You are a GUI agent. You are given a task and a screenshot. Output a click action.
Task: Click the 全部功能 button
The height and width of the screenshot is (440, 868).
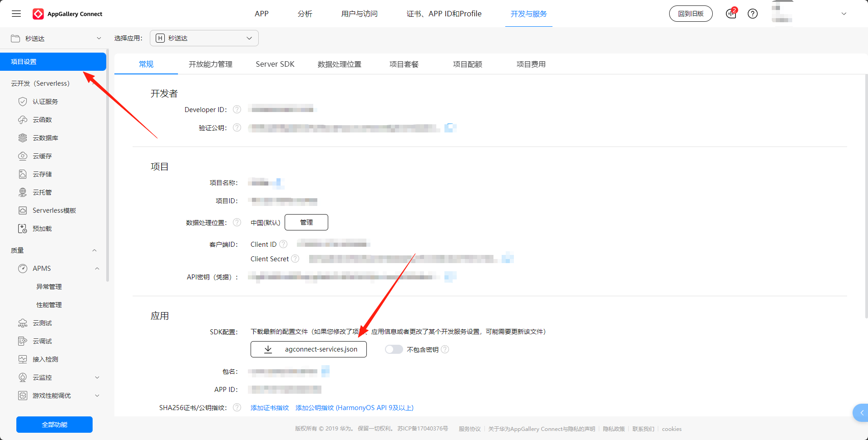pyautogui.click(x=54, y=425)
